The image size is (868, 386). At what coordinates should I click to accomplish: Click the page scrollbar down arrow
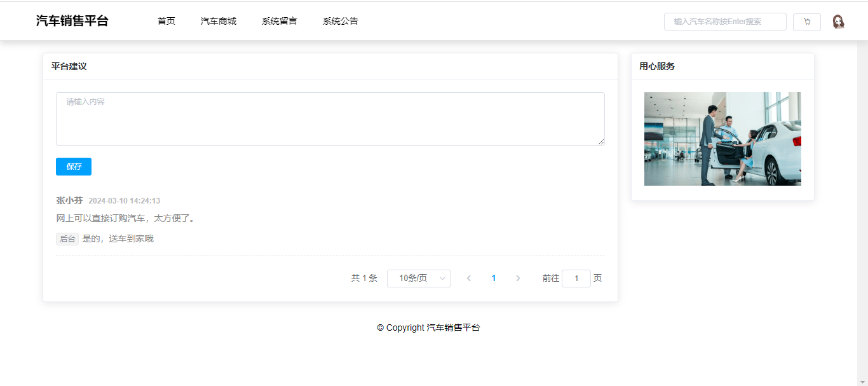coord(862,382)
